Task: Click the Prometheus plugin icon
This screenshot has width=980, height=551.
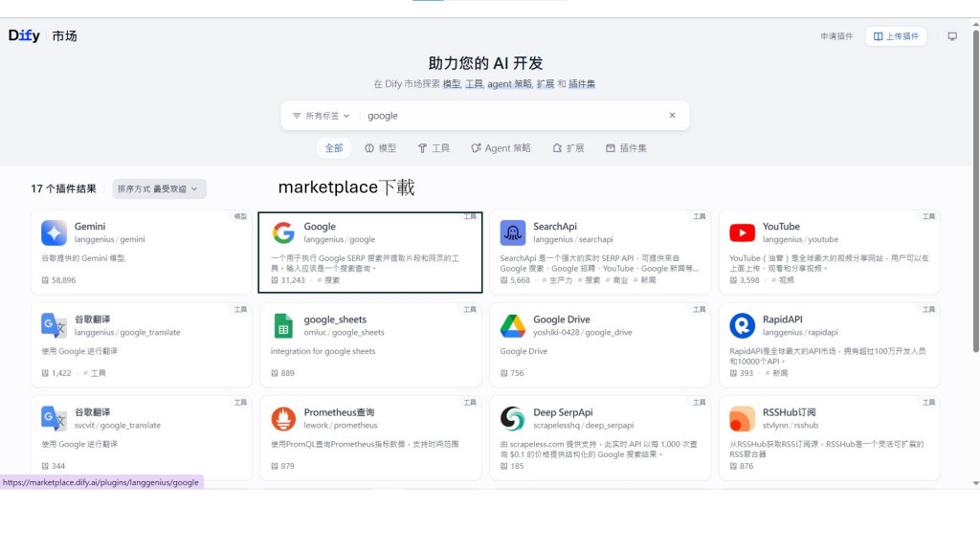Action: (283, 419)
